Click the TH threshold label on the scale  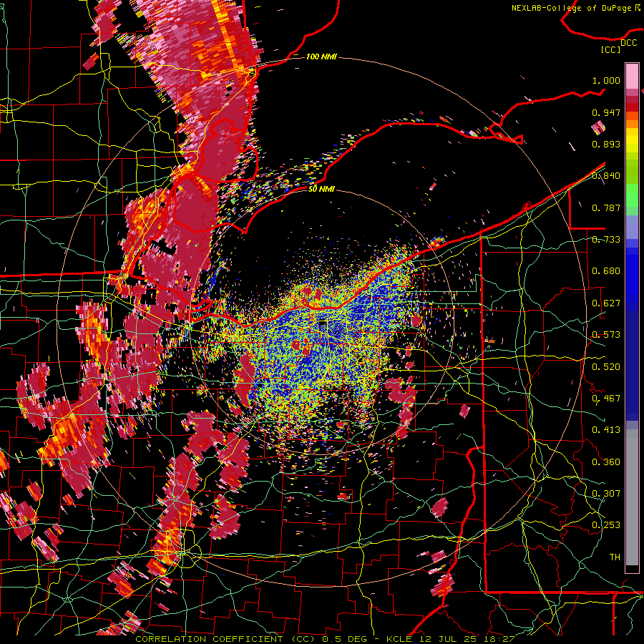615,557
